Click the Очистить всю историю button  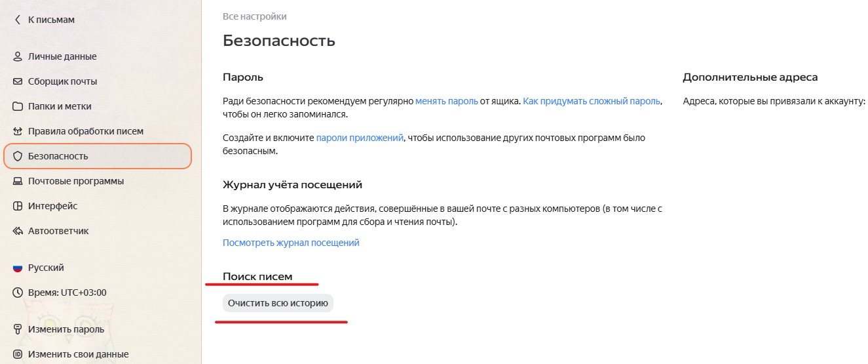(x=278, y=303)
